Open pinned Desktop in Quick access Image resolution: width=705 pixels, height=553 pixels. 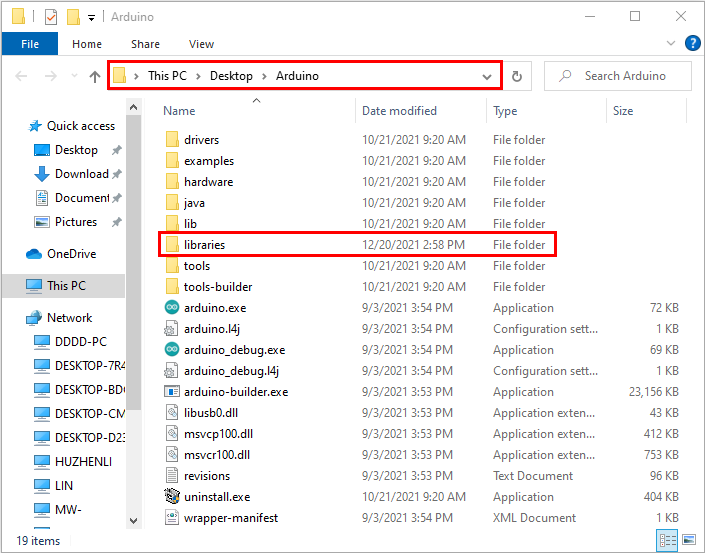click(66, 150)
